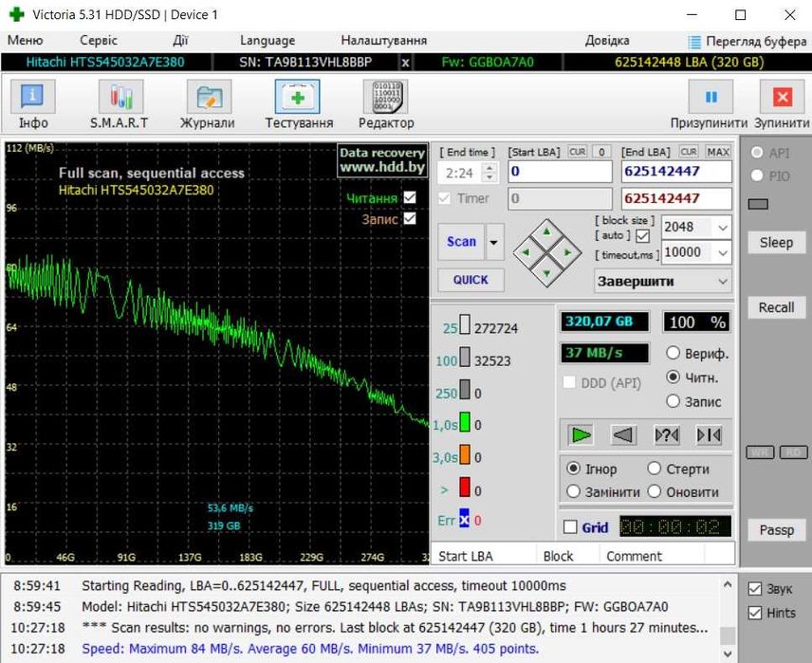Click the Start LBA input field
The height and width of the screenshot is (663, 812).
coord(560,172)
